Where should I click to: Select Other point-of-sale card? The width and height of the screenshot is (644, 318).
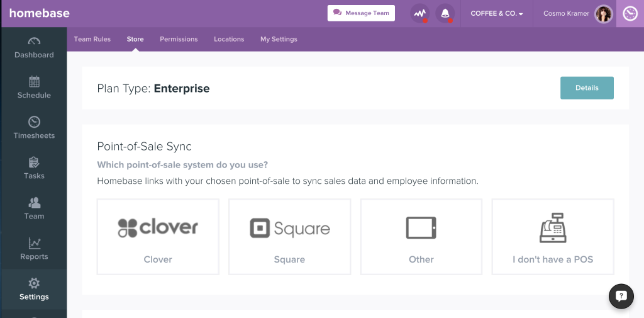(421, 237)
